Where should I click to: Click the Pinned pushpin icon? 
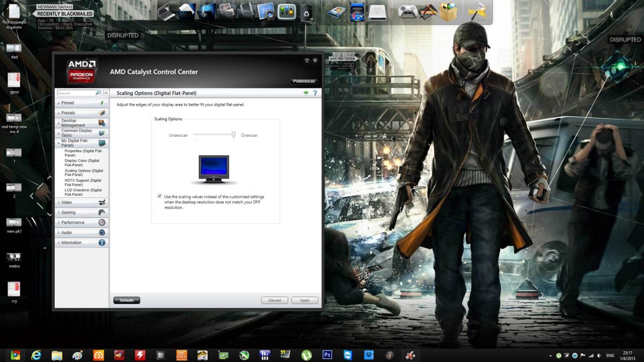(102, 102)
